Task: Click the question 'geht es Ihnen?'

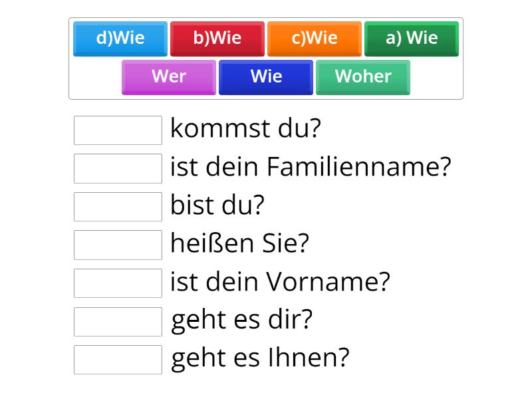Action: 258,358
